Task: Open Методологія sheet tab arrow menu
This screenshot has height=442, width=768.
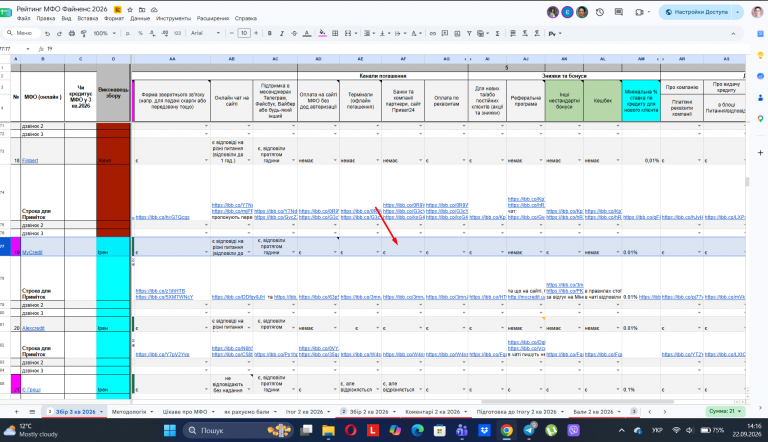Action: coord(151,412)
